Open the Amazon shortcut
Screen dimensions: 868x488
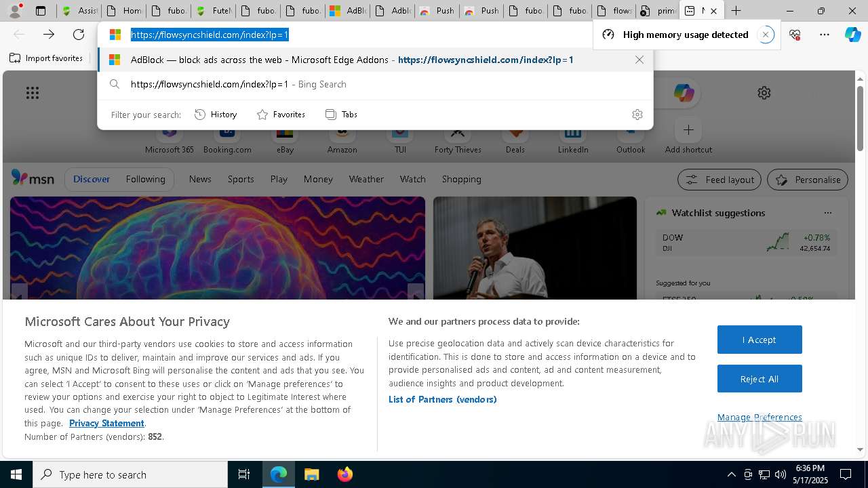(342, 139)
